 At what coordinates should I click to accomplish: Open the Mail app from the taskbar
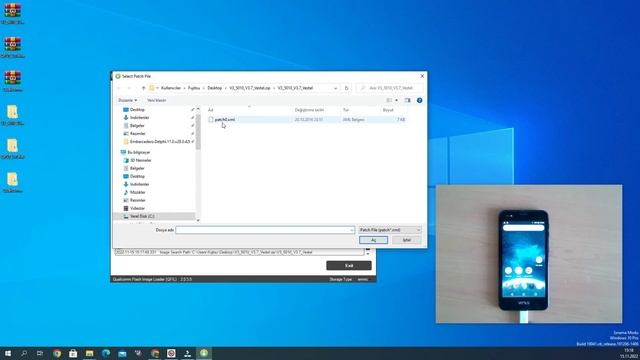[122, 353]
